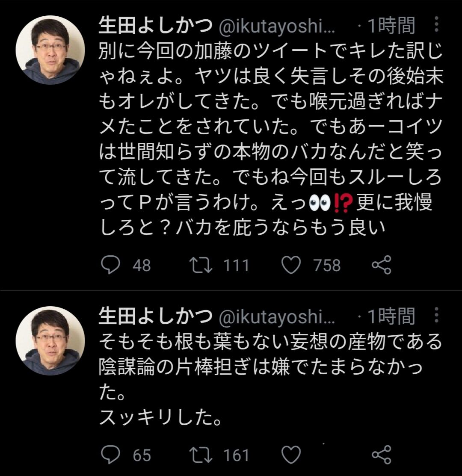Like the second tweet about 陰謀論

coord(291,455)
